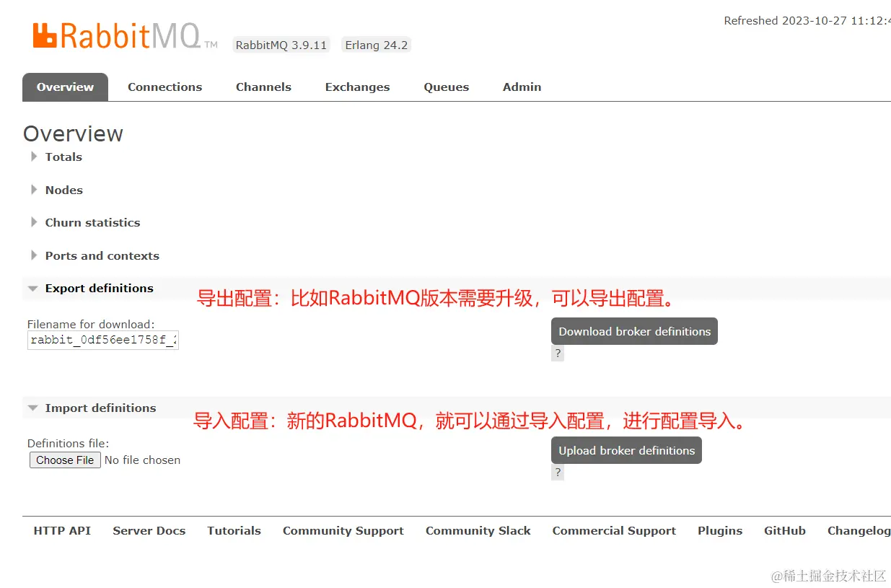891x588 pixels.
Task: Click the RabbitMQ 3.9.11 version badge
Action: (281, 45)
